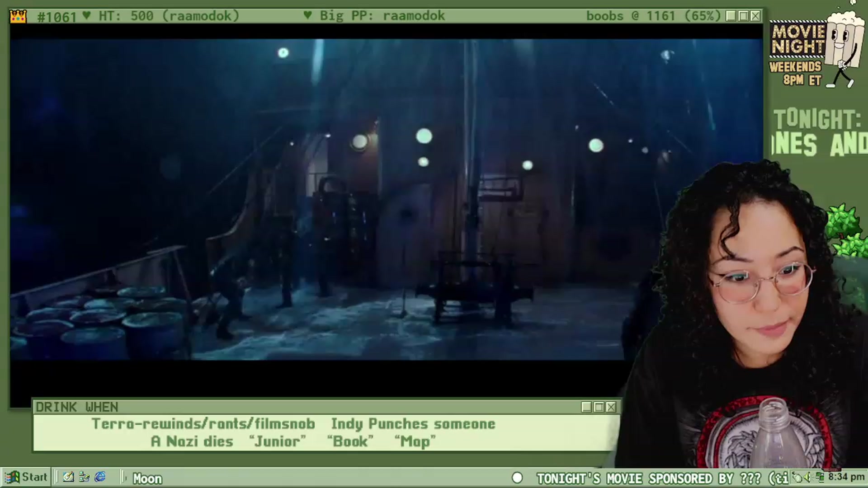Click the Windows flag on Start
This screenshot has width=868, height=488.
click(x=12, y=477)
